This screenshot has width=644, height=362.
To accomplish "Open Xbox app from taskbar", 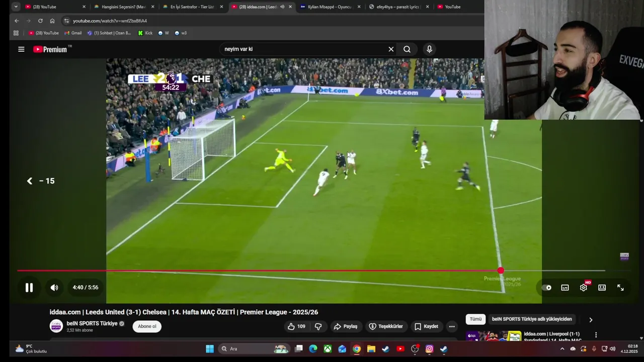I will tap(328, 349).
